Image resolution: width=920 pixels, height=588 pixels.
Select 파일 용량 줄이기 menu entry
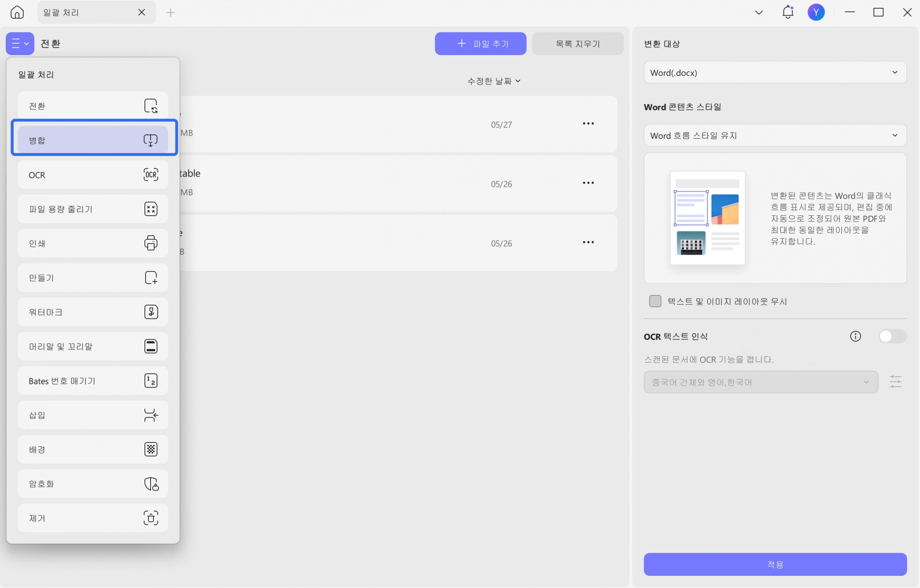click(93, 209)
